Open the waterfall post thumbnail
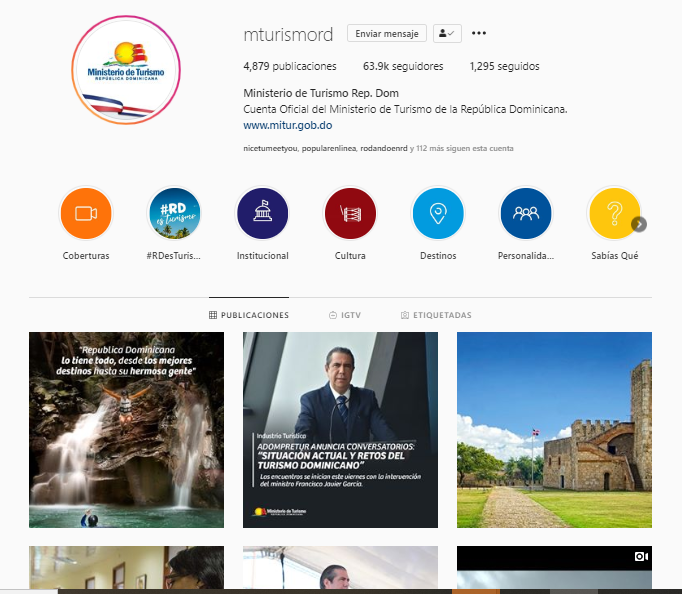Viewport: 682px width, 594px height. coord(127,430)
